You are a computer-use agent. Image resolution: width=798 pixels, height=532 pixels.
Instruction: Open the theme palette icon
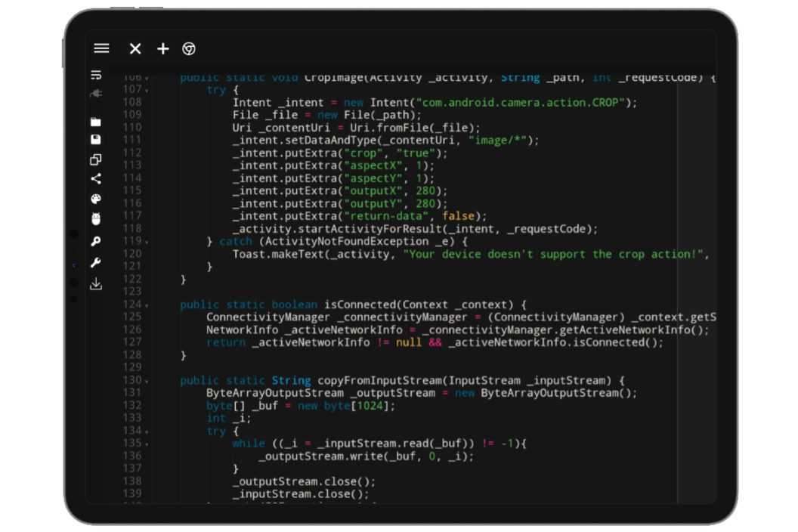[97, 200]
